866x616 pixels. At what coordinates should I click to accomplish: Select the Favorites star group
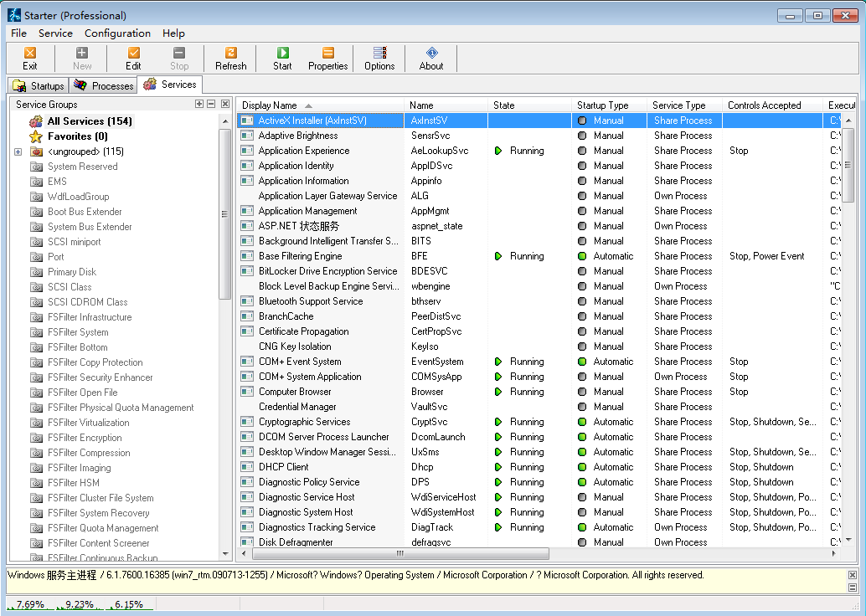pos(77,136)
